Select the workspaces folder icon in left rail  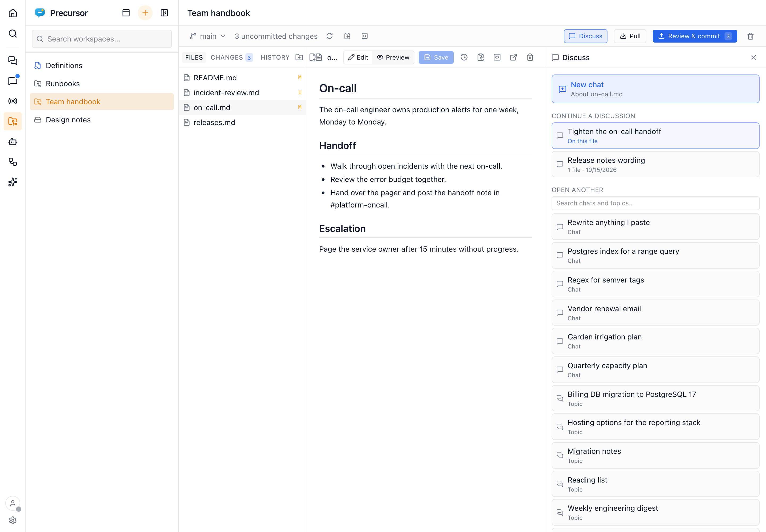click(x=13, y=121)
